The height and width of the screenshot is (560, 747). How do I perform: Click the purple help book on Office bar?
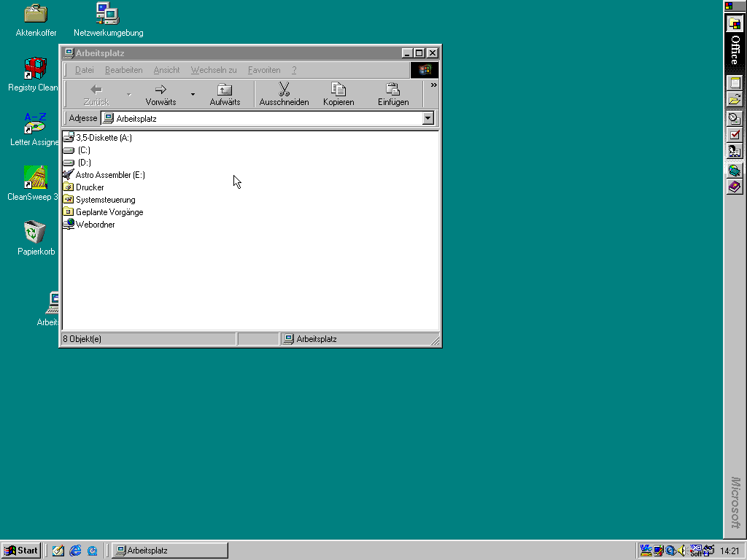coord(735,187)
